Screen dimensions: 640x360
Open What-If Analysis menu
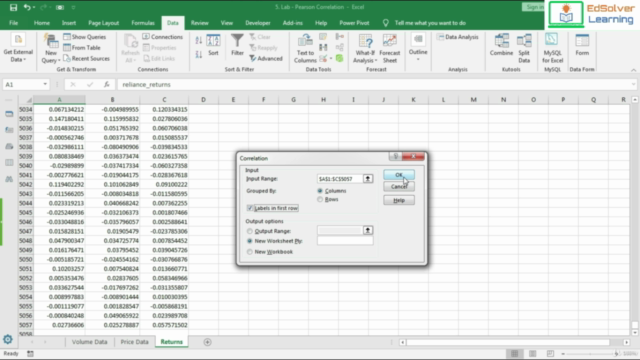(x=365, y=48)
